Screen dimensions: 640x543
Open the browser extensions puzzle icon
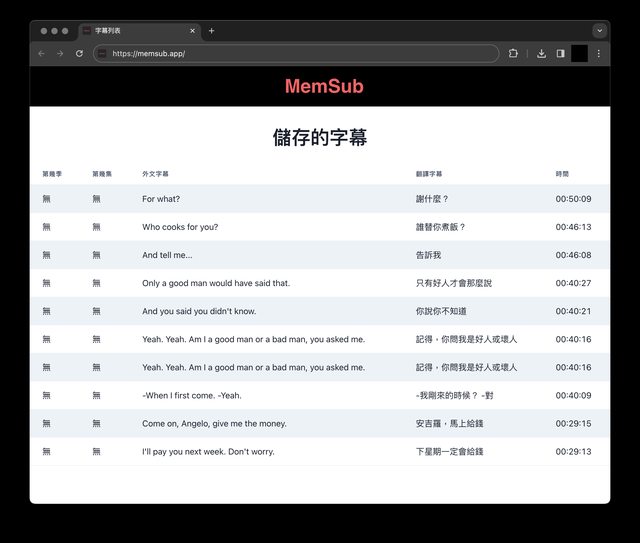[513, 53]
